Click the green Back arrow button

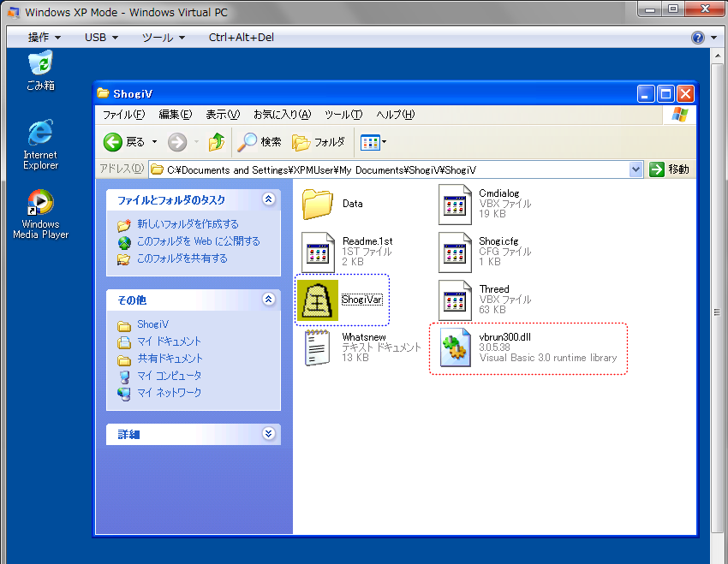coord(113,142)
